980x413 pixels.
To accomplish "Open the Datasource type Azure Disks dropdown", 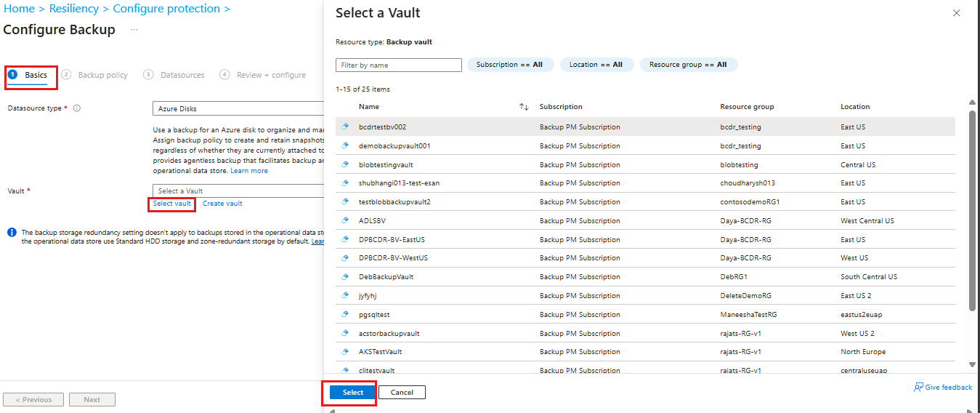I will coord(238,108).
